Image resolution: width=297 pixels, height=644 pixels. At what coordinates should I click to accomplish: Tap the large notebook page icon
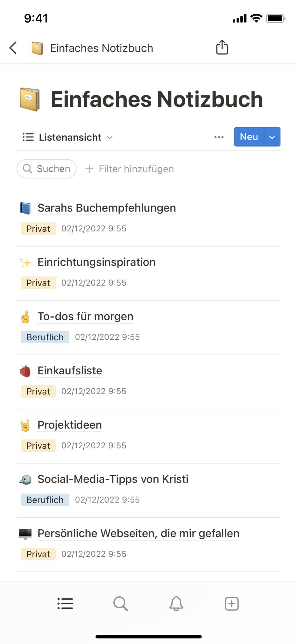30,99
